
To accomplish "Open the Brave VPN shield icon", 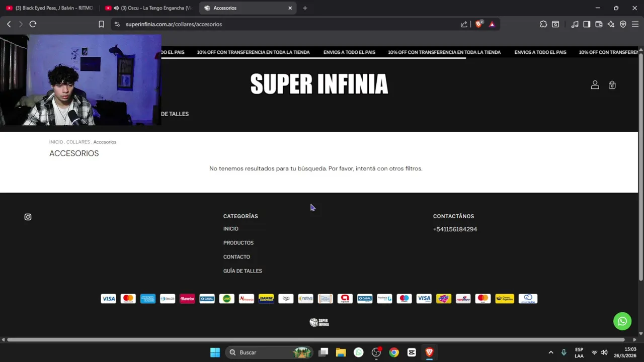I will tap(623, 24).
